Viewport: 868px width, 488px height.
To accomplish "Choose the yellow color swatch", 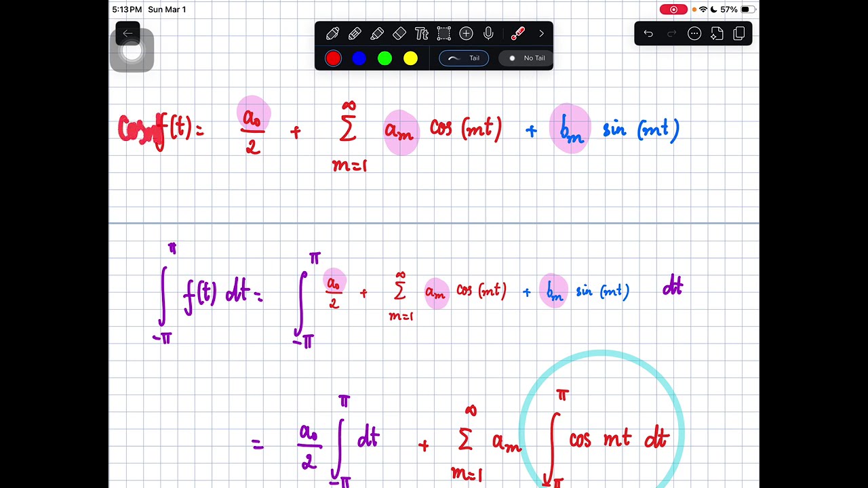I will point(410,58).
